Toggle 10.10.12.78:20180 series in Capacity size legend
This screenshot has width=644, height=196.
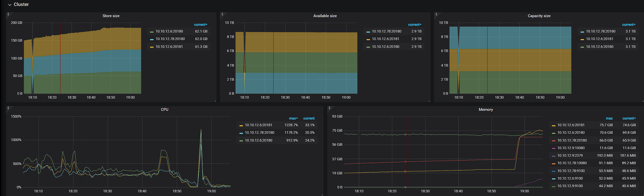pos(601,31)
